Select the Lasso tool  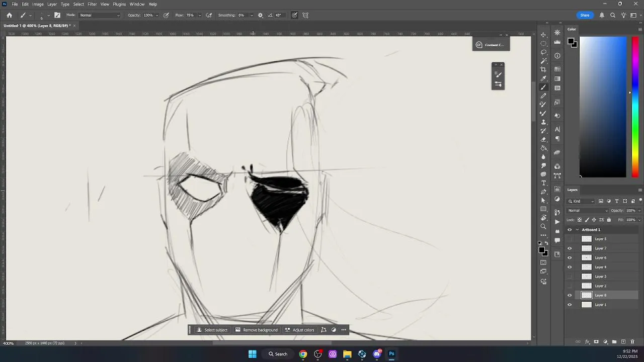pos(543,51)
